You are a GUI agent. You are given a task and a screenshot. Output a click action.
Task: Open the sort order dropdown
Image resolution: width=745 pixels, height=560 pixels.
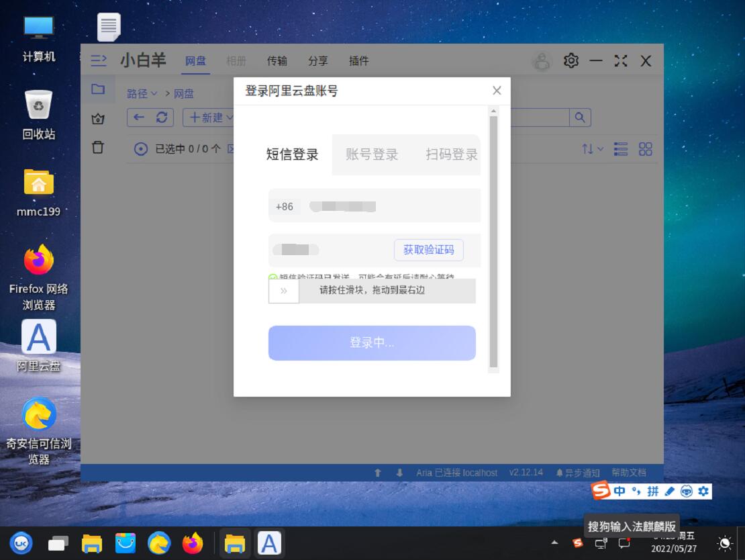[x=592, y=149]
